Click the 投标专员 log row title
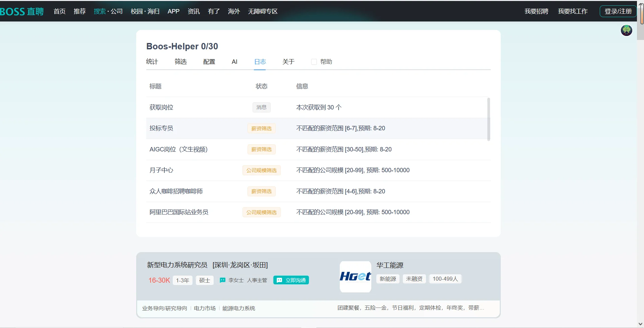The width and height of the screenshot is (644, 328). 161,128
